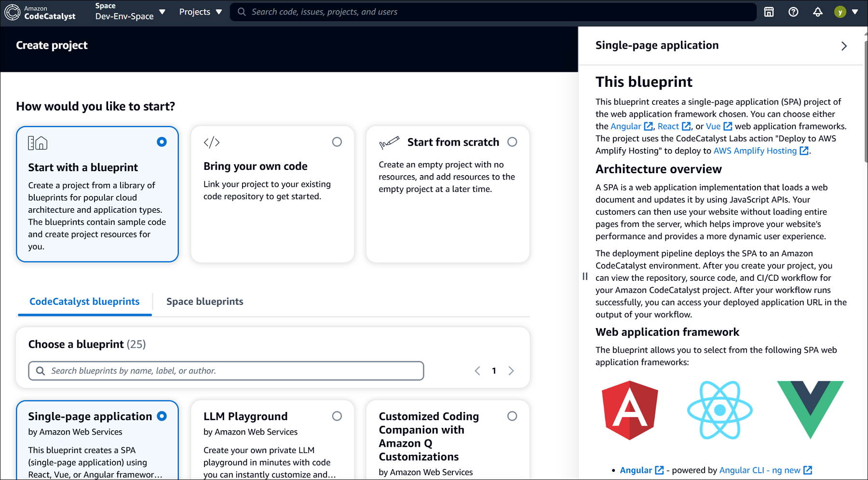Select the LLM Playground blueprint
This screenshot has width=868, height=480.
point(337,416)
